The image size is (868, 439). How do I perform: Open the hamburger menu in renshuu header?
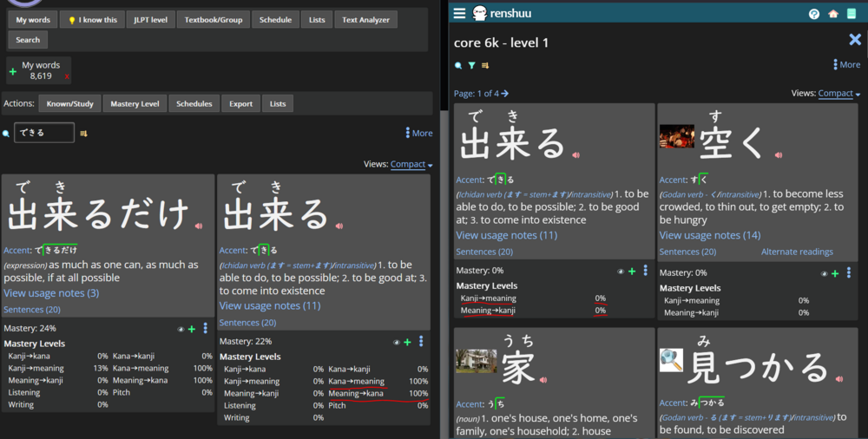pyautogui.click(x=459, y=13)
